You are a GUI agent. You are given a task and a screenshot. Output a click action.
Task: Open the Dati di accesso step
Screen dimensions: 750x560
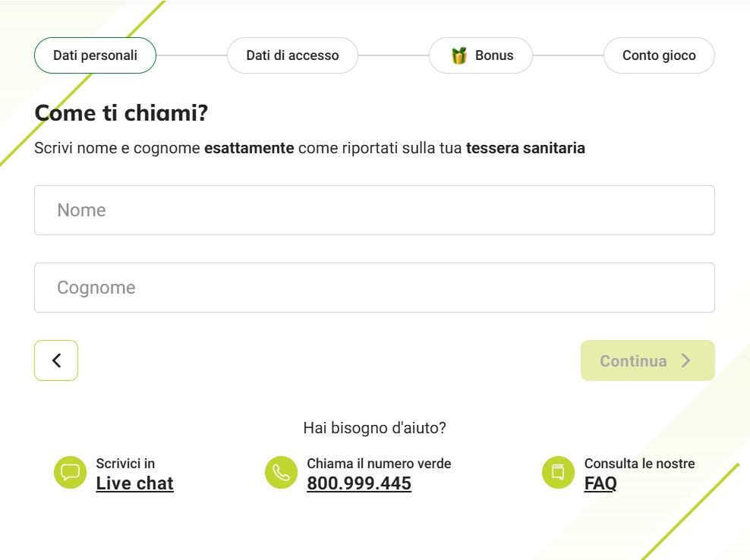click(291, 55)
